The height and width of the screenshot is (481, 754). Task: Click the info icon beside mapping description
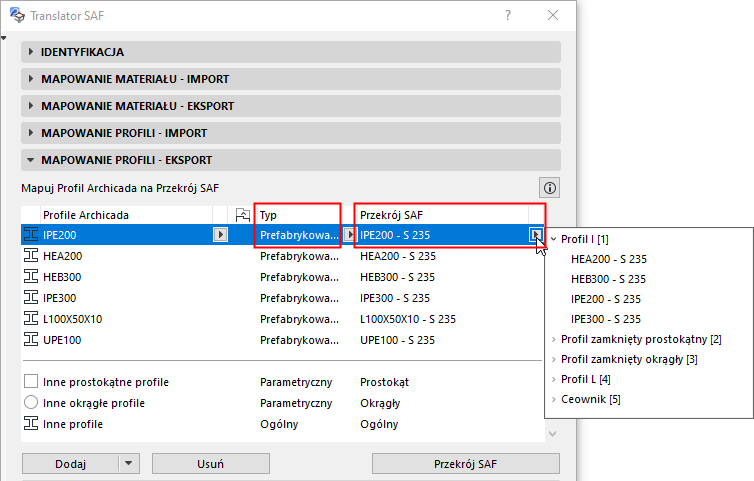550,188
